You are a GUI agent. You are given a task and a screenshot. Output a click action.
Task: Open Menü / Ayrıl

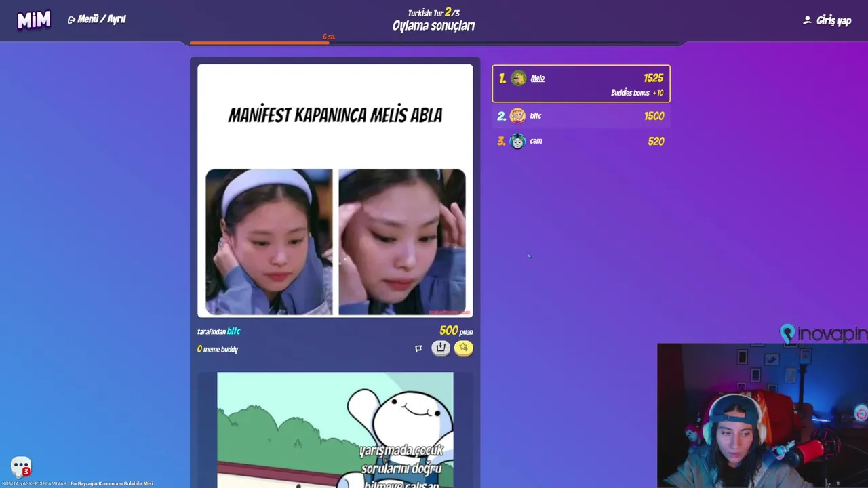pos(97,20)
